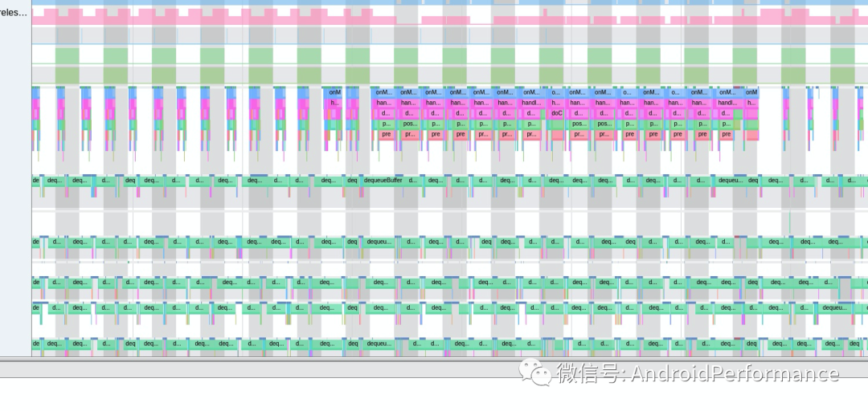Select the doC slice in the magenta row

[556, 113]
